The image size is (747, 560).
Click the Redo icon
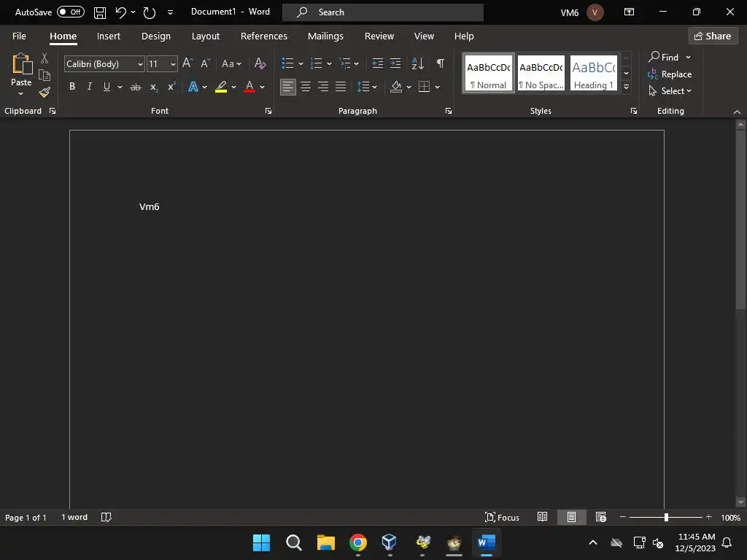tap(149, 12)
